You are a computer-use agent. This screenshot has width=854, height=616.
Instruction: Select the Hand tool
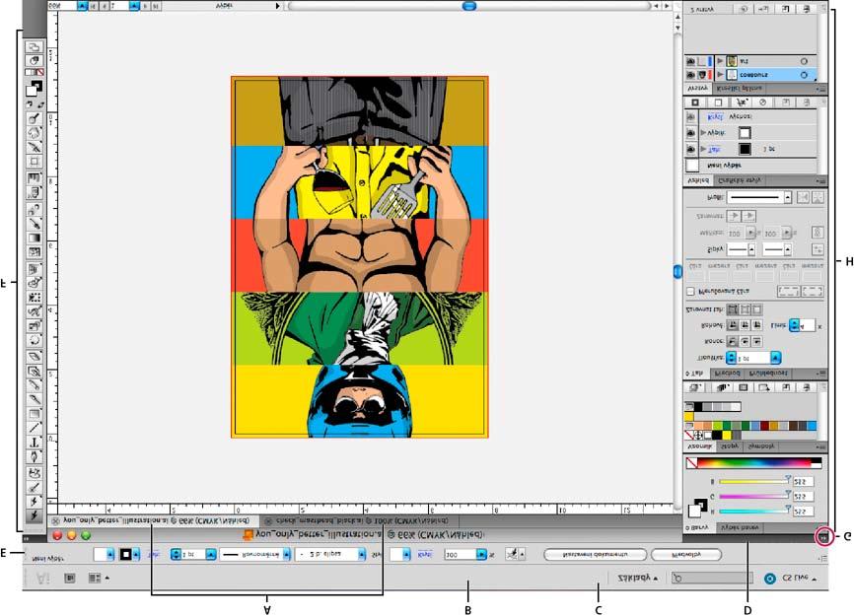(35, 132)
